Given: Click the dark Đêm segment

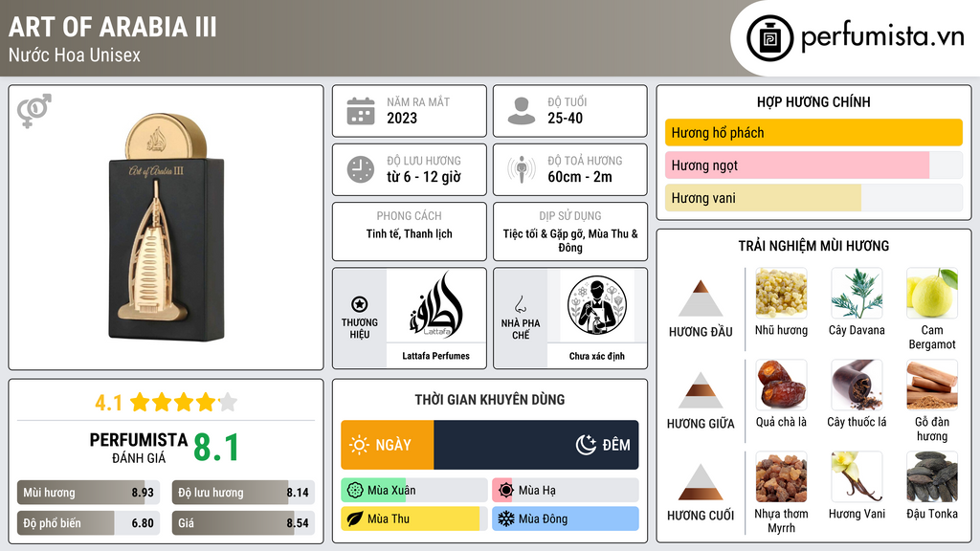Looking at the screenshot, I should 536,445.
